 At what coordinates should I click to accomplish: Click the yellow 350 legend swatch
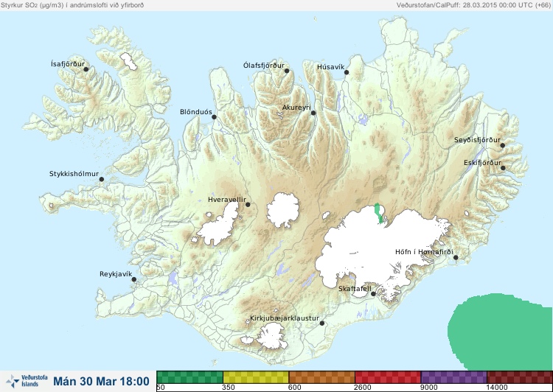[x=256, y=377]
